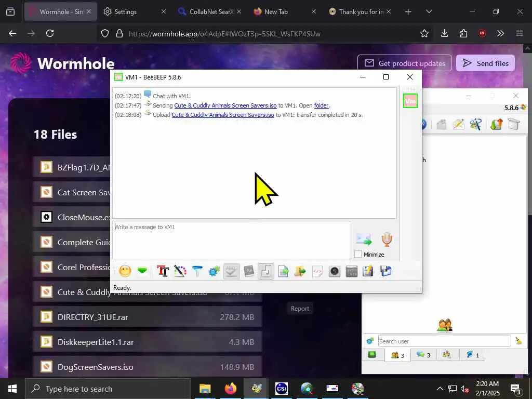Select the CloseMouse.exe file row
Viewport: 532px width, 399px height.
pos(72,217)
